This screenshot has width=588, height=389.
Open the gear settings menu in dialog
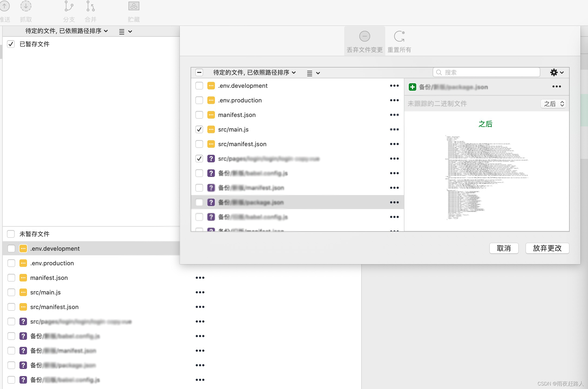click(x=557, y=72)
